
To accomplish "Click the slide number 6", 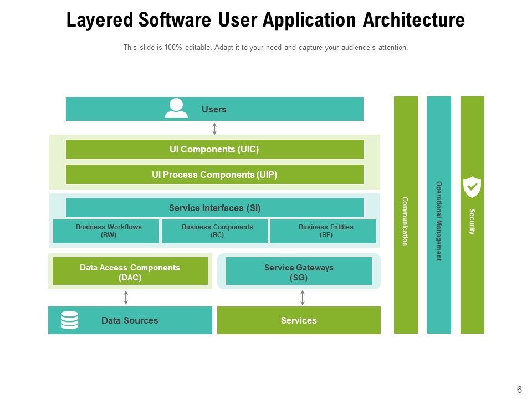I will [519, 390].
